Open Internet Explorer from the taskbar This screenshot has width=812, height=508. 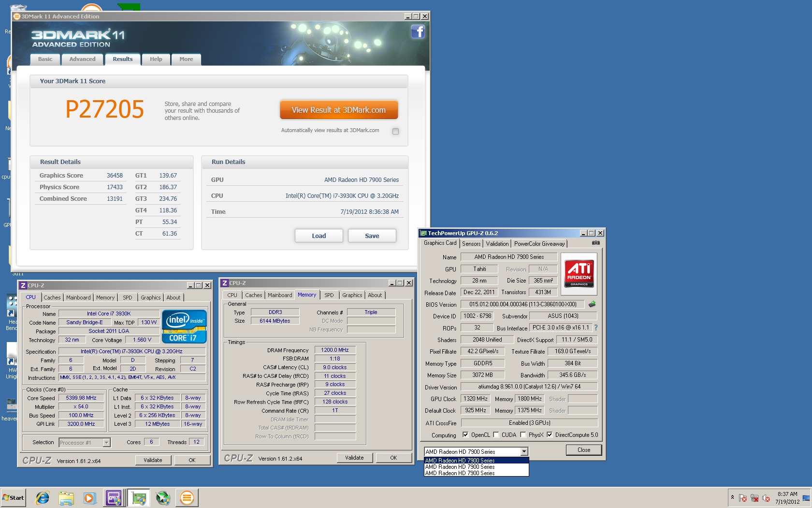tap(43, 498)
